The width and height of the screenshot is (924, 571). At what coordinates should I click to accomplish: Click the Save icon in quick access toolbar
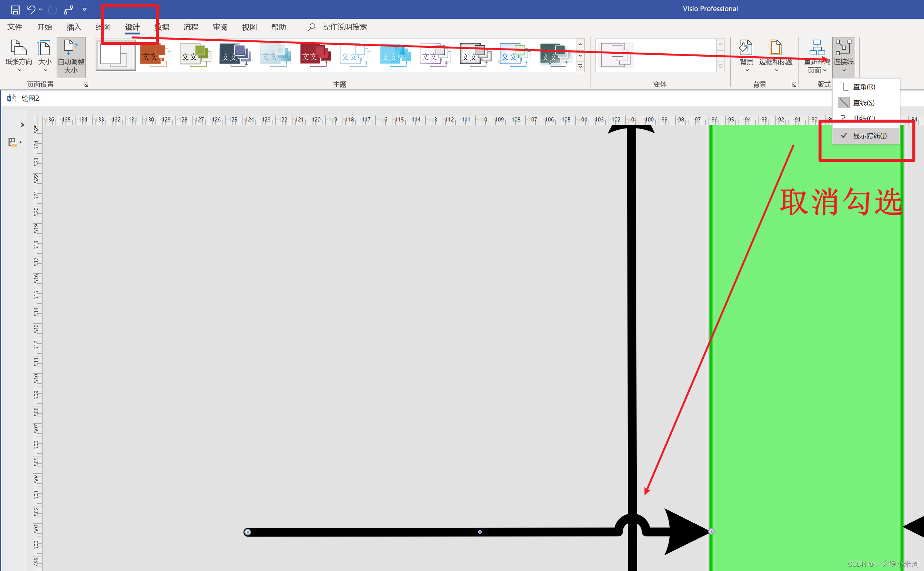click(x=15, y=9)
